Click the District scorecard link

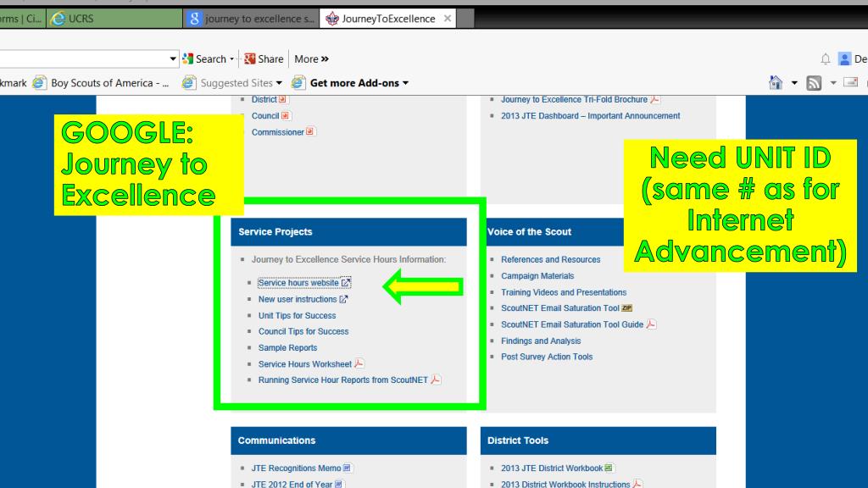pos(269,100)
